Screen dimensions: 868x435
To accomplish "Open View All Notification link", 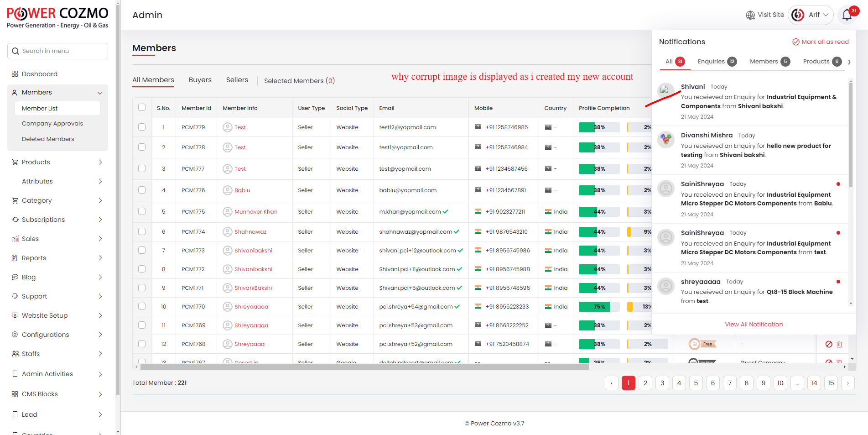I will click(754, 325).
